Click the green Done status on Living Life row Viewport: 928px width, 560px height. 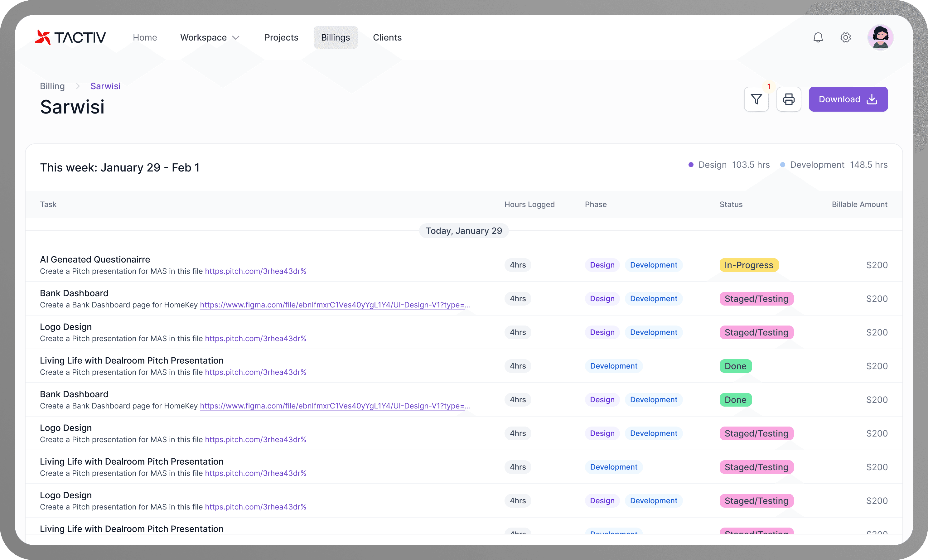tap(736, 366)
